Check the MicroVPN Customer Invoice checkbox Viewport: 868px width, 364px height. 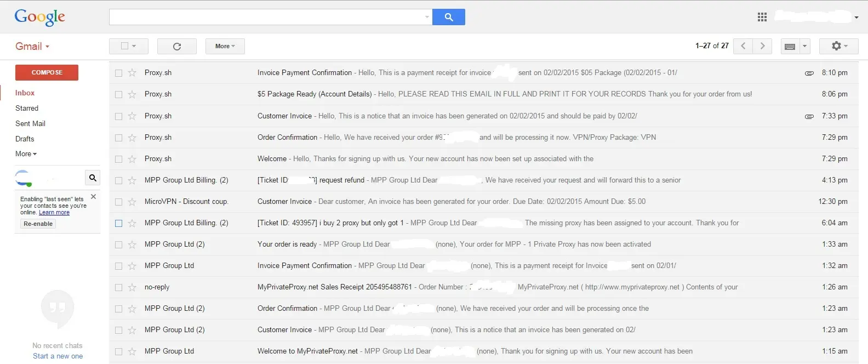[x=118, y=202]
